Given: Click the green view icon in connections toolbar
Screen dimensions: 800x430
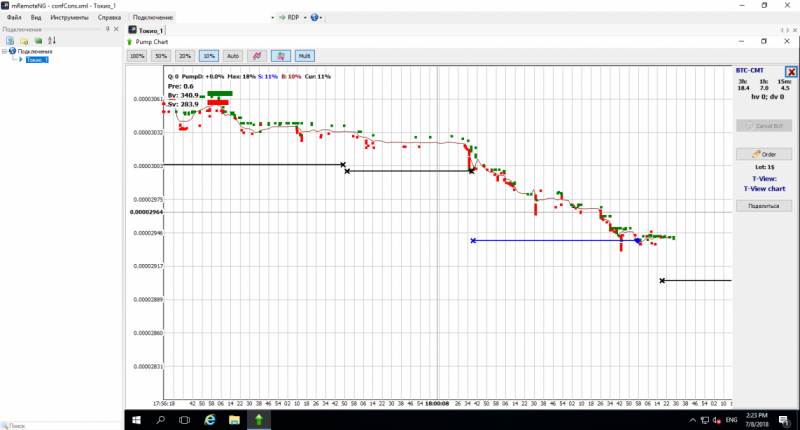Looking at the screenshot, I should tap(38, 41).
